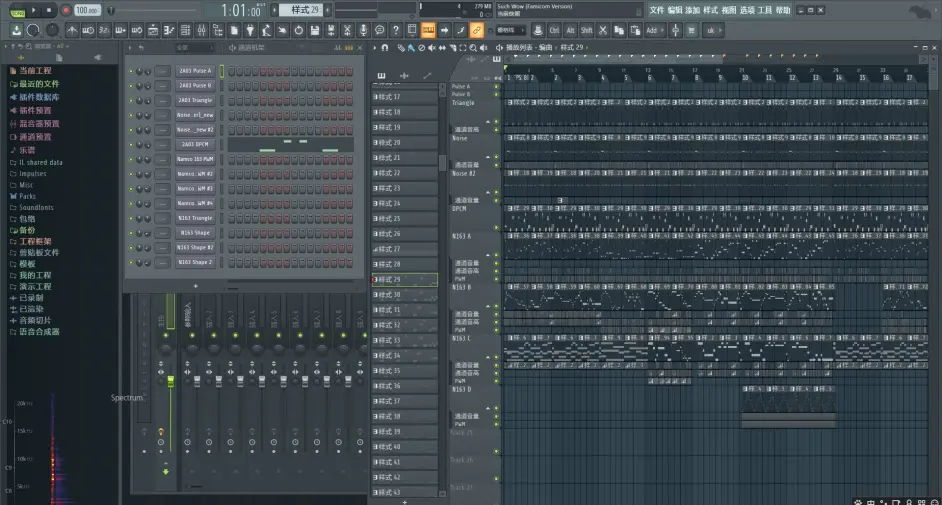Click the highlighted orange piano keyboard icon
The height and width of the screenshot is (505, 942).
tap(428, 30)
